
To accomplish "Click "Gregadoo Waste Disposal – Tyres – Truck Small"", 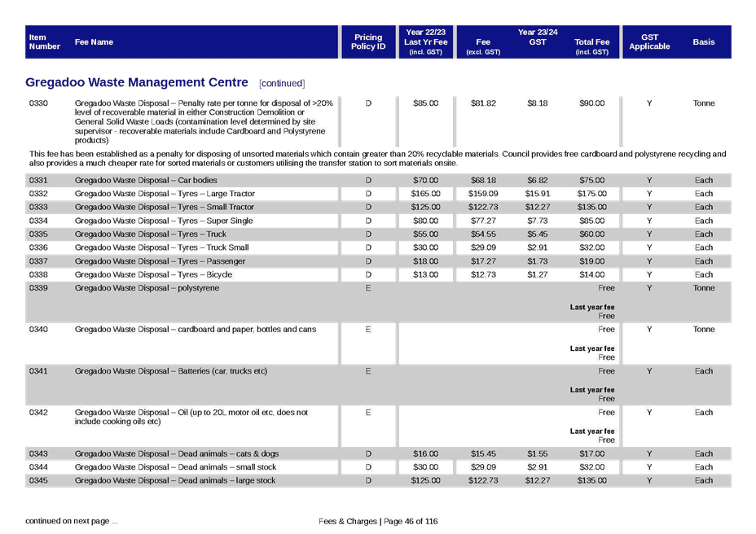I will 161,247.
